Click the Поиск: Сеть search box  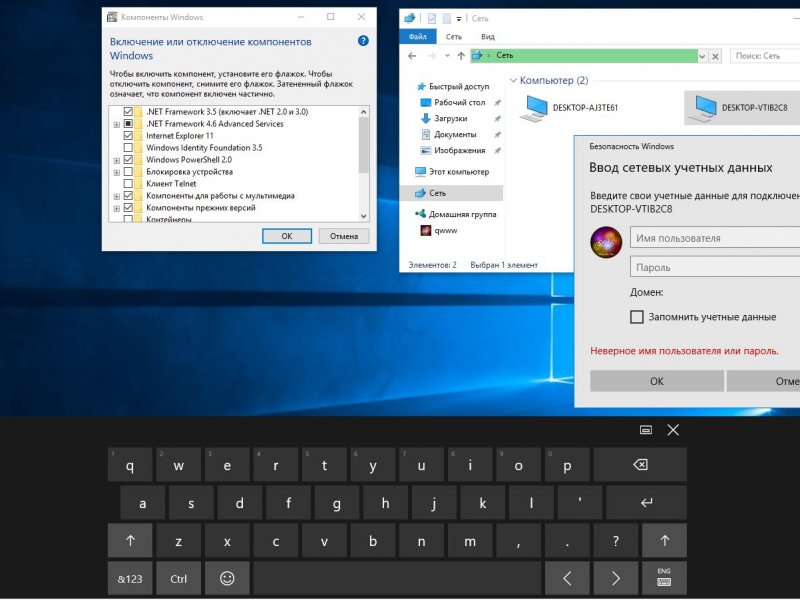[x=765, y=56]
